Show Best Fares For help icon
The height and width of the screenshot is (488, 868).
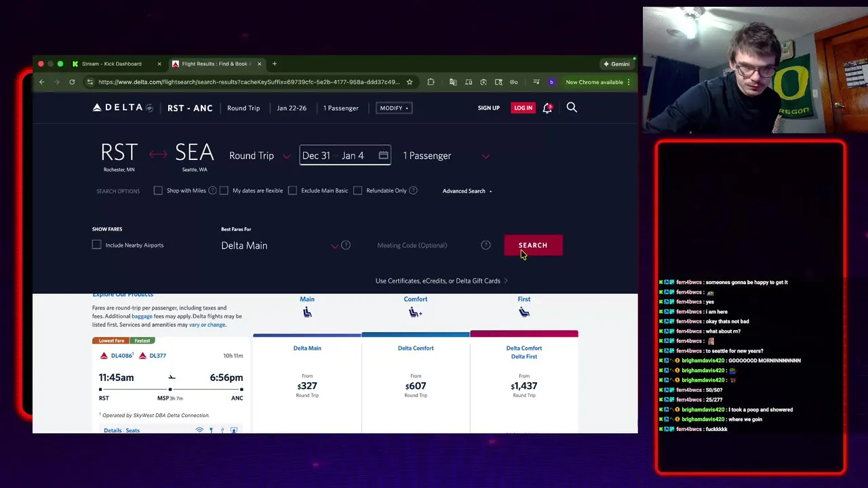click(x=346, y=245)
